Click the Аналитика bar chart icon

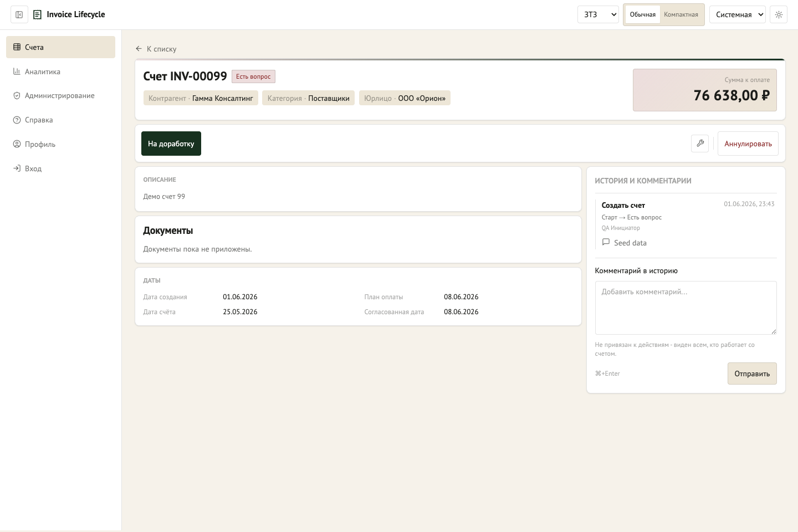tap(17, 71)
